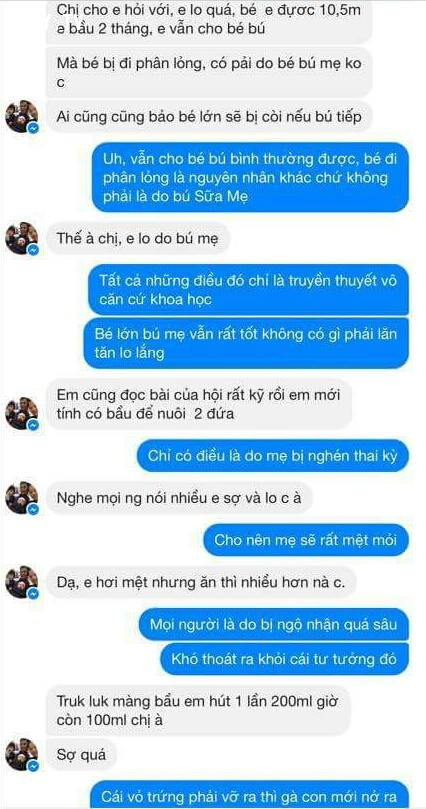
Task: Click blue bubble "Cái vỏ trứng phải vỡ ra"
Action: (x=249, y=795)
